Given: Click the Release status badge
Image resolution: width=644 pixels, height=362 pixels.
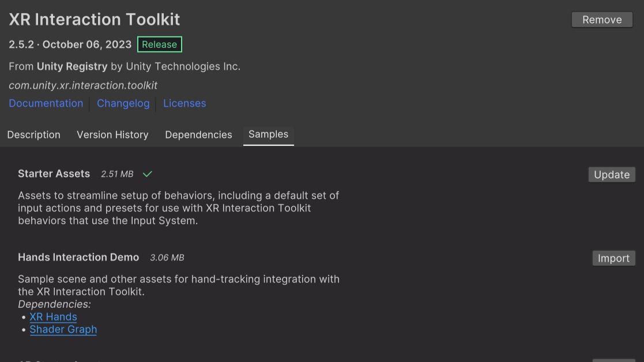Looking at the screenshot, I should (x=159, y=44).
